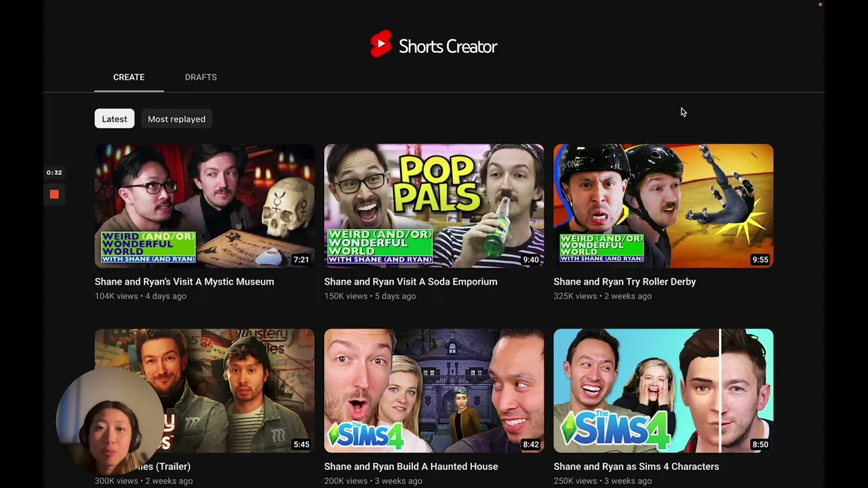Click title "Shane and Ryan as Sims 4 Characters"
The height and width of the screenshot is (488, 868).
tap(636, 467)
